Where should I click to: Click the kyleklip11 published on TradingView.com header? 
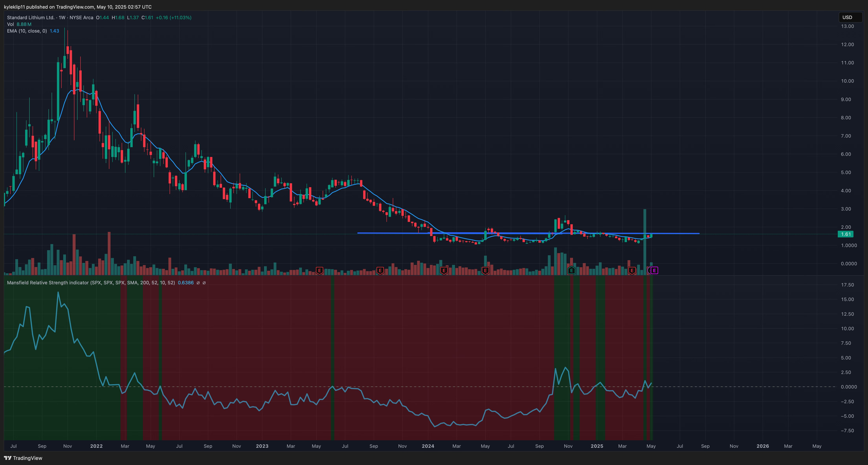[x=78, y=7]
